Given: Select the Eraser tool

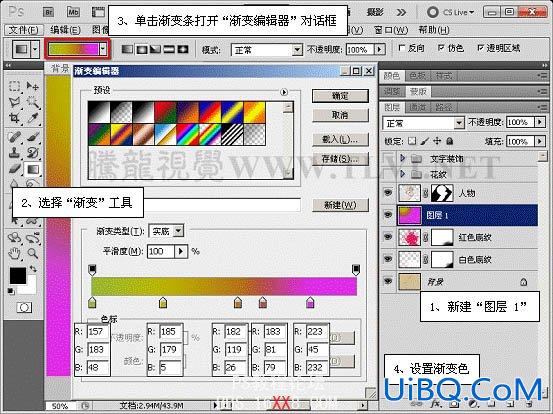Looking at the screenshot, I should [14, 169].
